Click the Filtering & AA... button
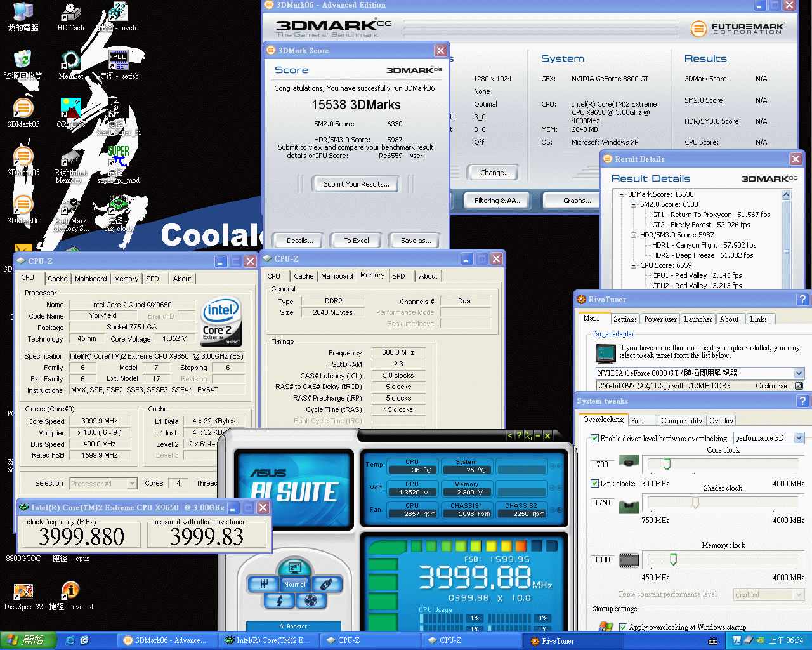 [498, 201]
